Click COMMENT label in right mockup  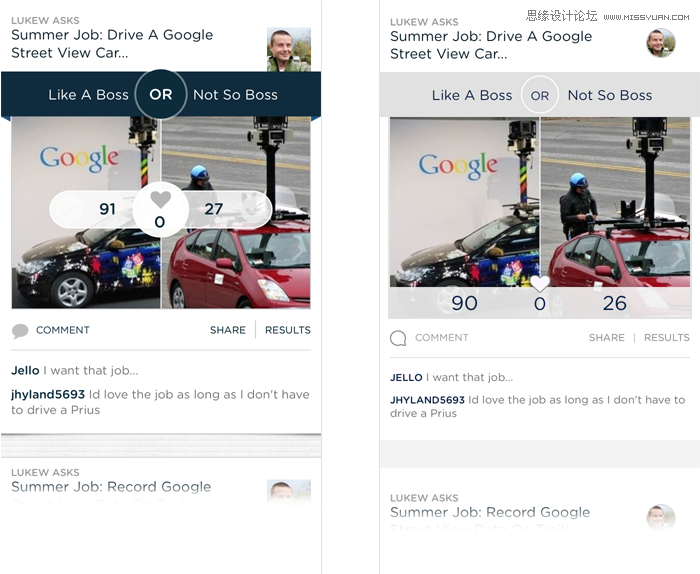[442, 337]
